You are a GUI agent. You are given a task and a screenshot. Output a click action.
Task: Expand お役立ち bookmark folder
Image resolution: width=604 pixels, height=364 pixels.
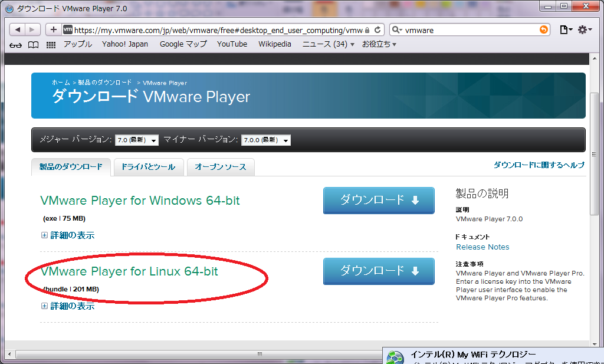(379, 44)
